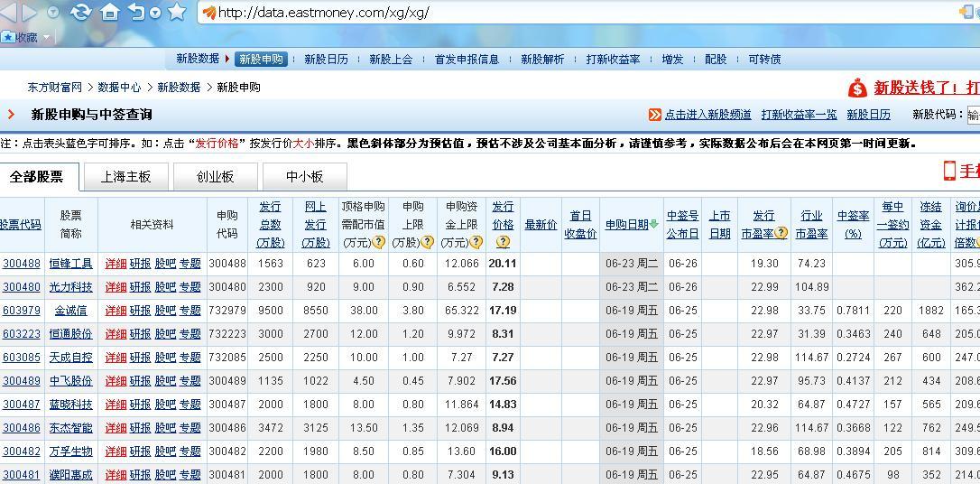
Task: Click the site favicon in the address bar
Action: [x=209, y=13]
